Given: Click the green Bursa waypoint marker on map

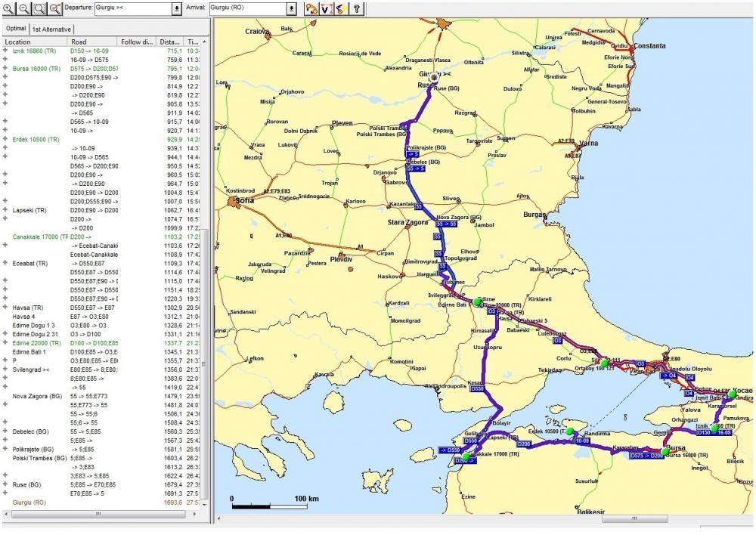Looking at the screenshot, I should pos(664,450).
